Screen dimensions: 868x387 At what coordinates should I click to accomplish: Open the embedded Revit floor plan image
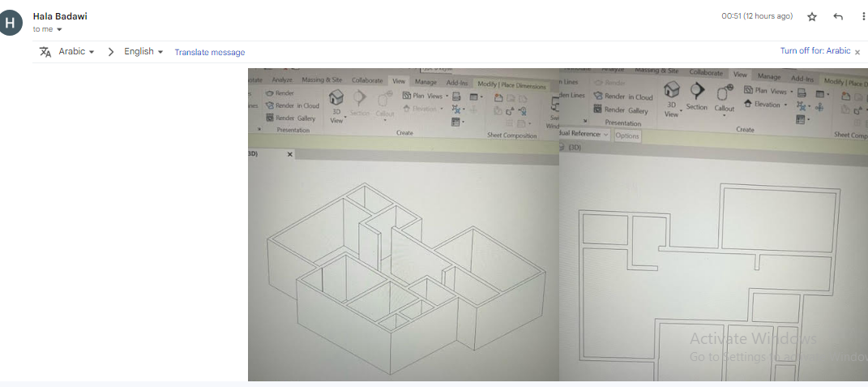[x=558, y=225]
